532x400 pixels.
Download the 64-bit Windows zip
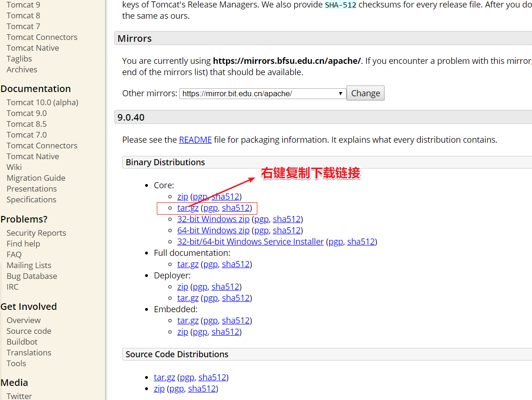coord(213,231)
